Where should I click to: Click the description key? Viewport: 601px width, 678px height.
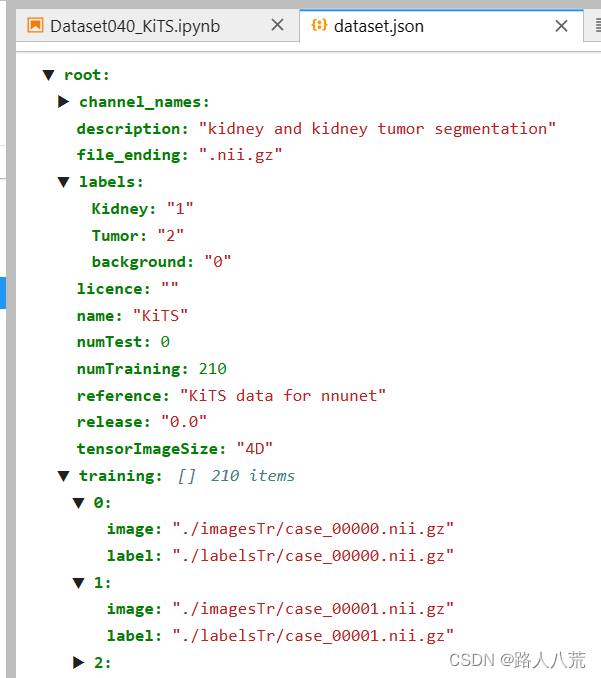tap(132, 129)
